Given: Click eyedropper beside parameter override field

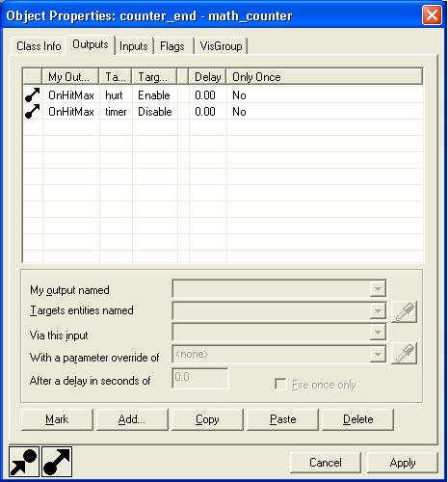Looking at the screenshot, I should (x=404, y=354).
